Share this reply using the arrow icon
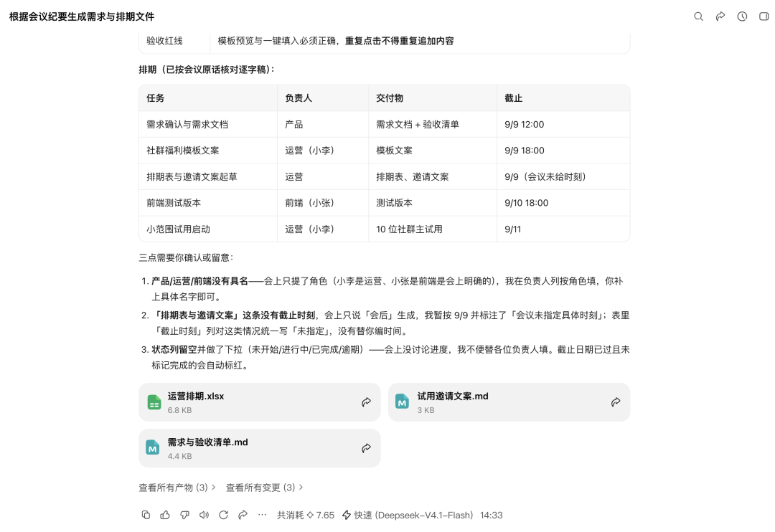 click(x=243, y=515)
